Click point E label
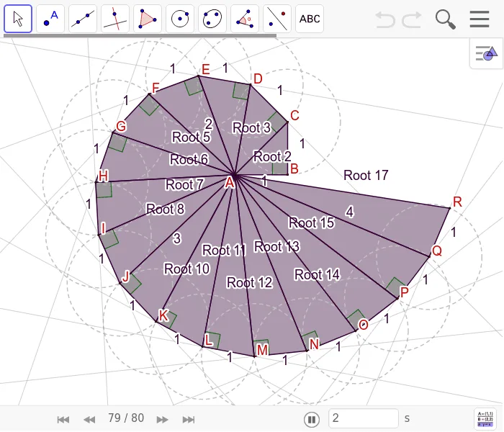 coord(206,69)
